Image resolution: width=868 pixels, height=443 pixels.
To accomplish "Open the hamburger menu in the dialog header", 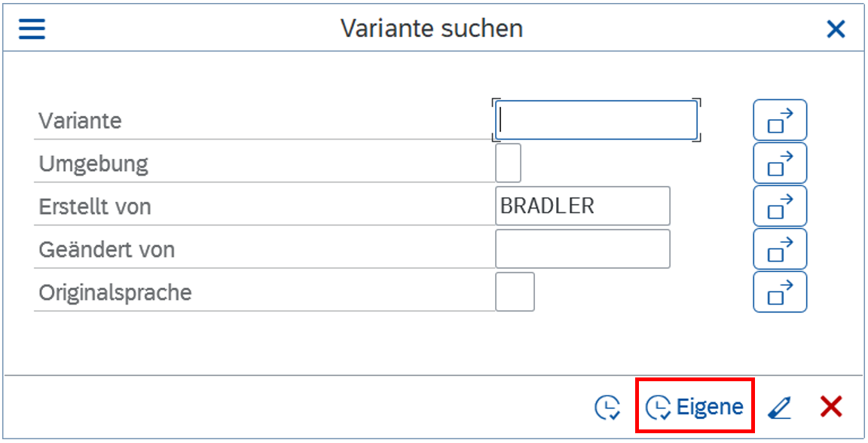I will (x=32, y=29).
